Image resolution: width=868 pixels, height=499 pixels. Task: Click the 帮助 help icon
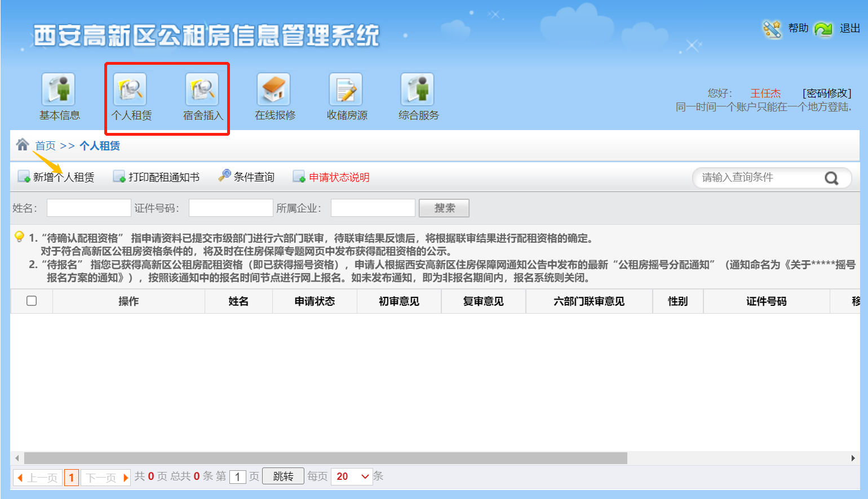pos(772,29)
